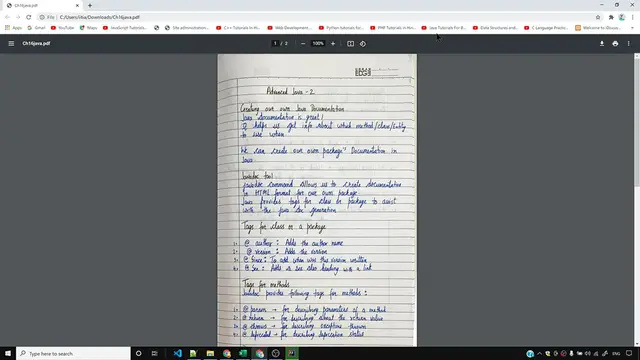The image size is (640, 360).
Task: Open the volume control in tray
Action: [x=588, y=353]
